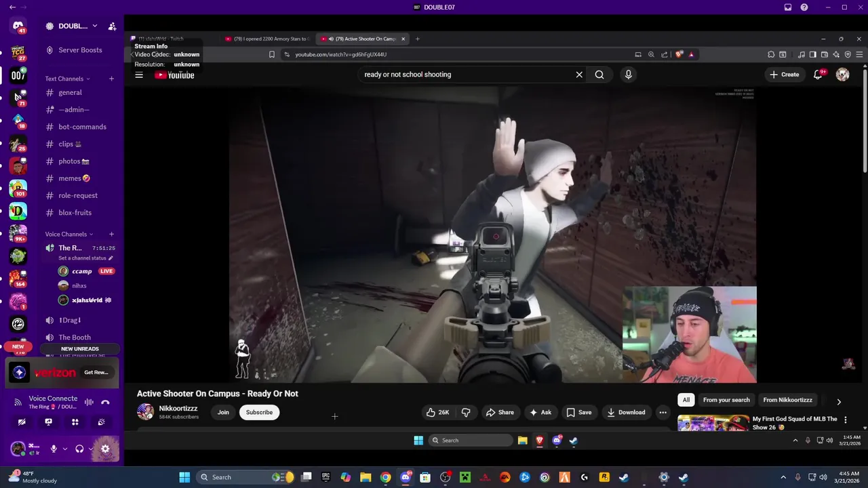This screenshot has height=488, width=868.
Task: Click the Ask button under the video
Action: 540,412
